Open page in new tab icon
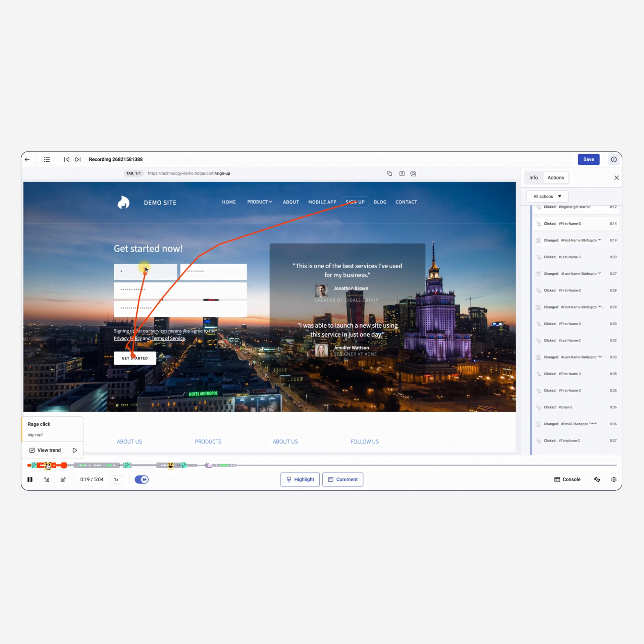This screenshot has height=644, width=644. [402, 173]
